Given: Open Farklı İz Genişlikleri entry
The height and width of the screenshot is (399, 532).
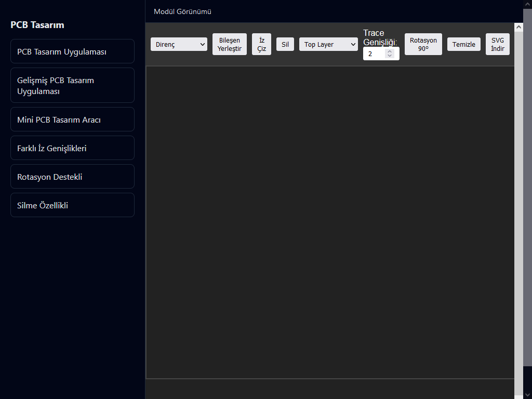Looking at the screenshot, I should tap(72, 148).
